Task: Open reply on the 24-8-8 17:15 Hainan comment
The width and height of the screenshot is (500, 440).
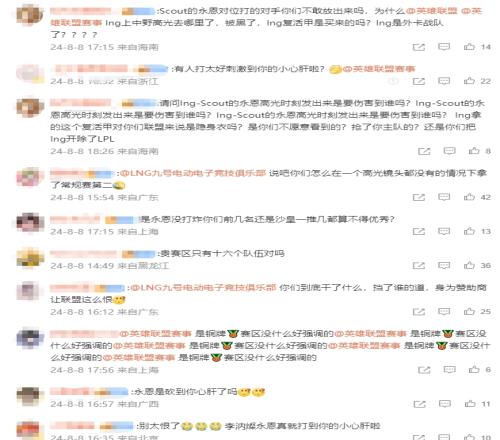Action: pos(444,47)
